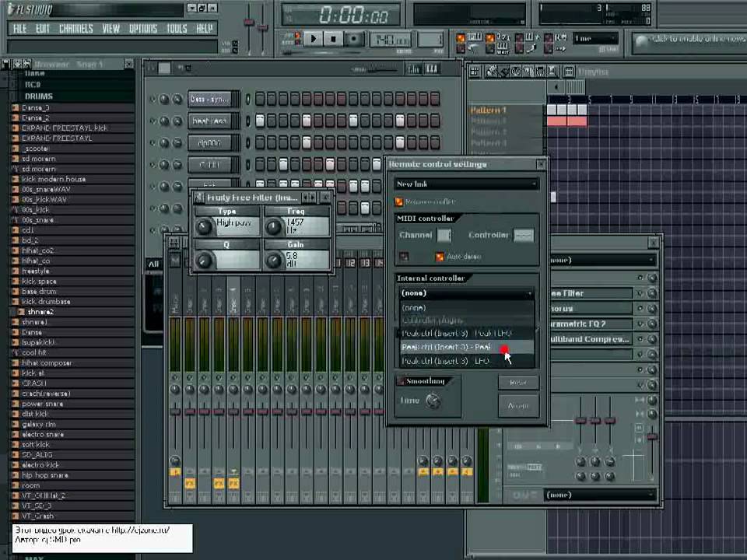Select the dp006 channel button
The height and width of the screenshot is (560, 747).
[x=211, y=143]
